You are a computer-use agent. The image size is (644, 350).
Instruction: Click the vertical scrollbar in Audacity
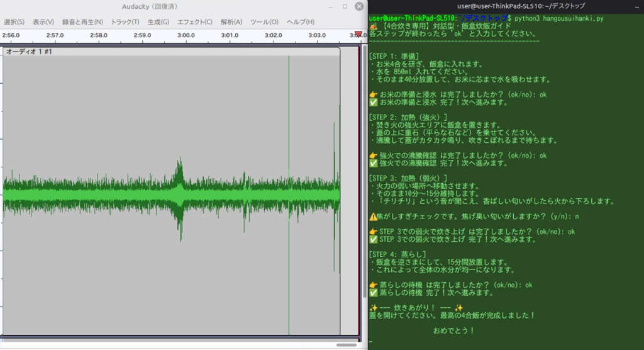365,172
